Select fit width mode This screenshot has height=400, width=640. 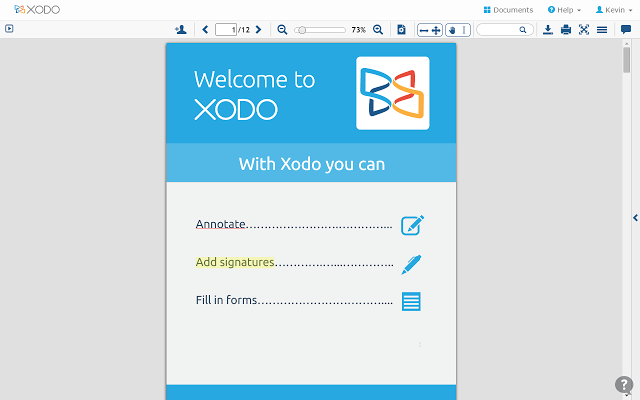tap(424, 30)
